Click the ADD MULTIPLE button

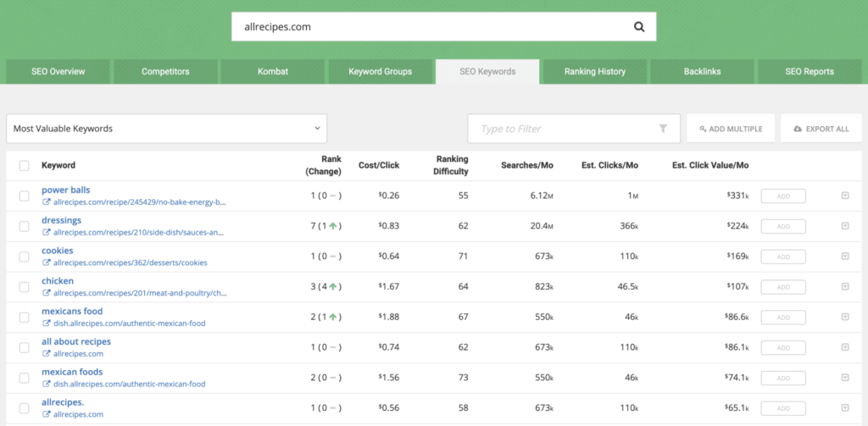[731, 129]
